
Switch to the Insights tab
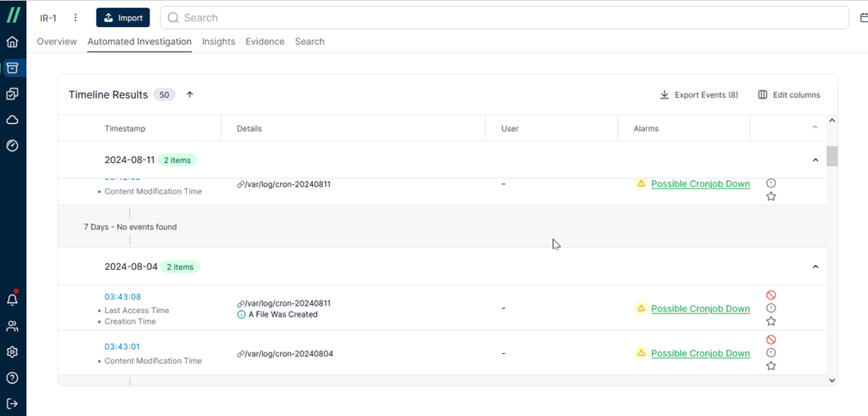coord(218,42)
